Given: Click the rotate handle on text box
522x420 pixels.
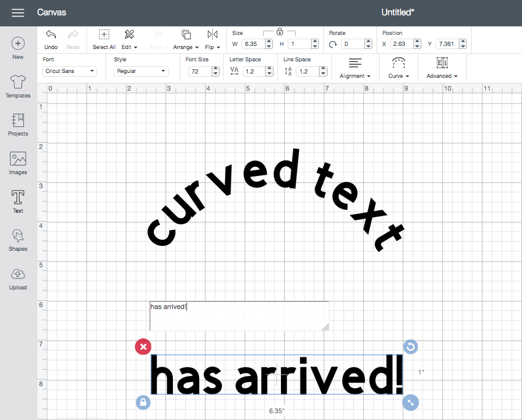Looking at the screenshot, I should click(411, 347).
